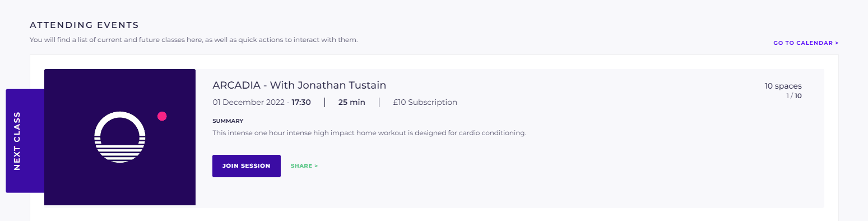This screenshot has width=868, height=221.
Task: Open the ARCADIA class thumbnail image
Action: coord(120,137)
